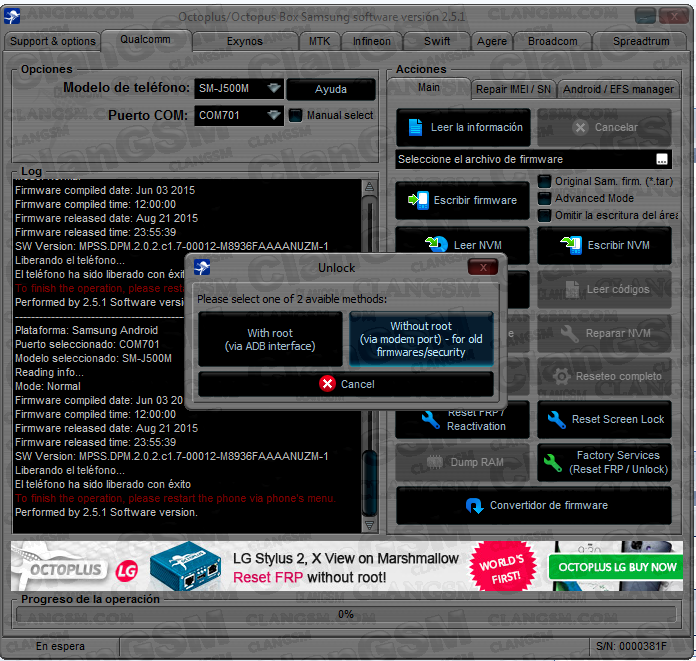Screen dimensions: 696x661
Task: Click the Leer NVM arrow icon
Action: point(436,244)
